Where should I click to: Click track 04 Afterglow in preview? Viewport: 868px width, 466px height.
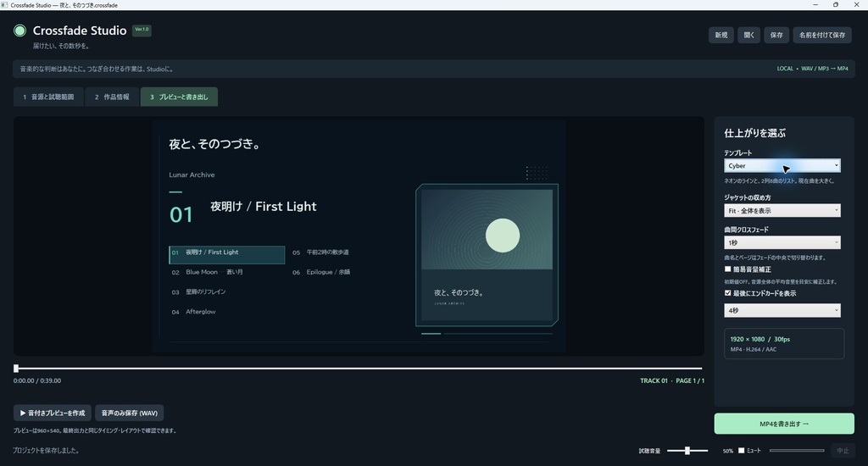point(194,312)
